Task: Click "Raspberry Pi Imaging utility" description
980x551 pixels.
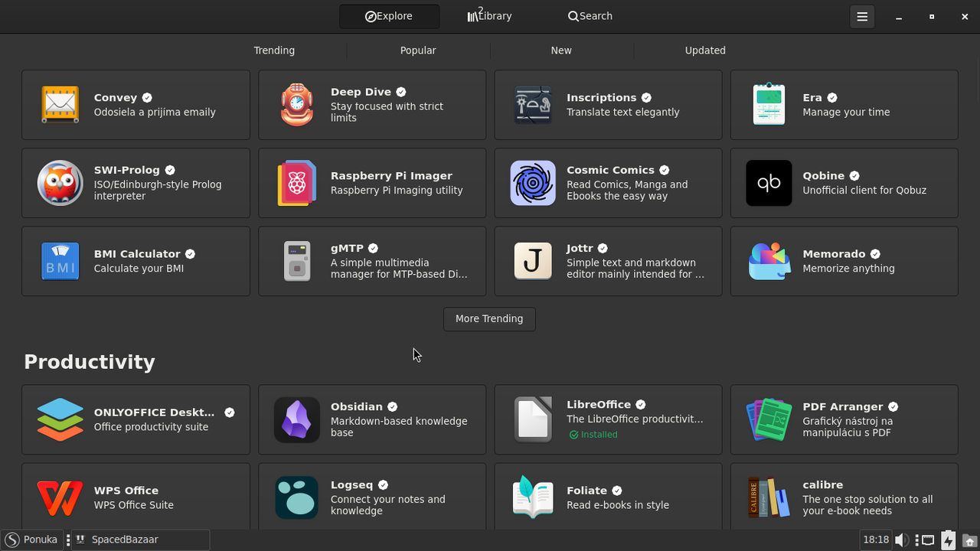Action: pos(397,190)
